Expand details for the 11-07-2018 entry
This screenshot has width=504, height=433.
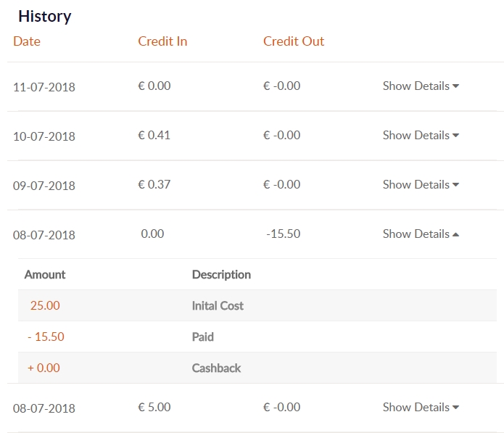coord(421,86)
